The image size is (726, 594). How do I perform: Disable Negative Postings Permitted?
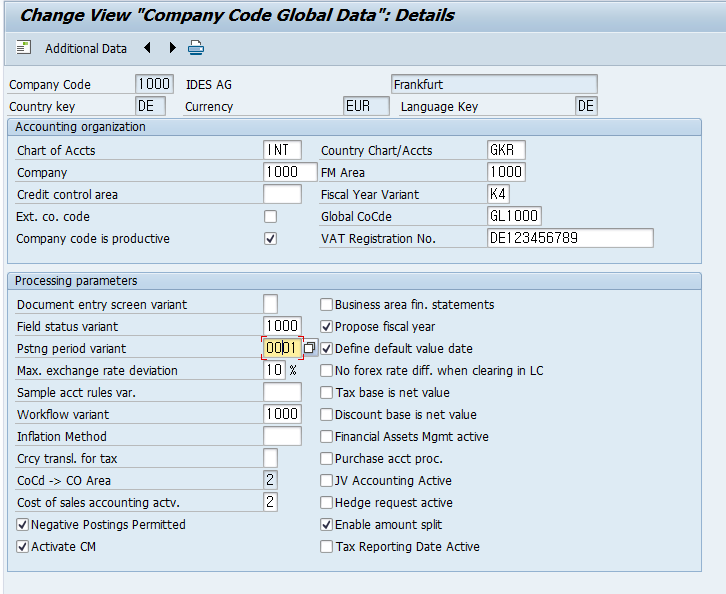coord(23,525)
